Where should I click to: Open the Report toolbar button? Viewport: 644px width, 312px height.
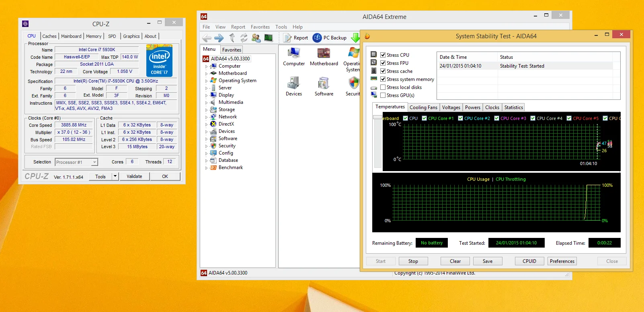[x=296, y=38]
